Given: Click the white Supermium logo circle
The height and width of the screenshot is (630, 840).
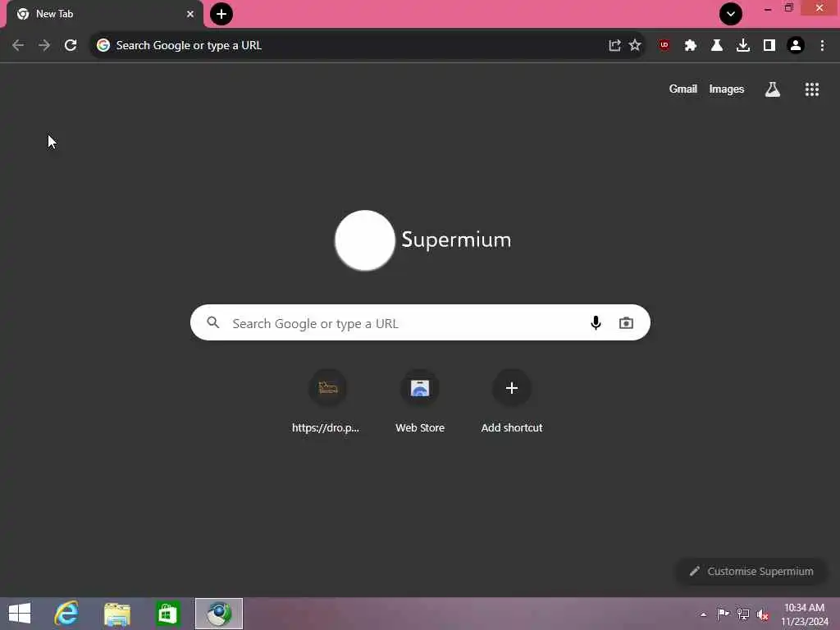Looking at the screenshot, I should pos(365,240).
